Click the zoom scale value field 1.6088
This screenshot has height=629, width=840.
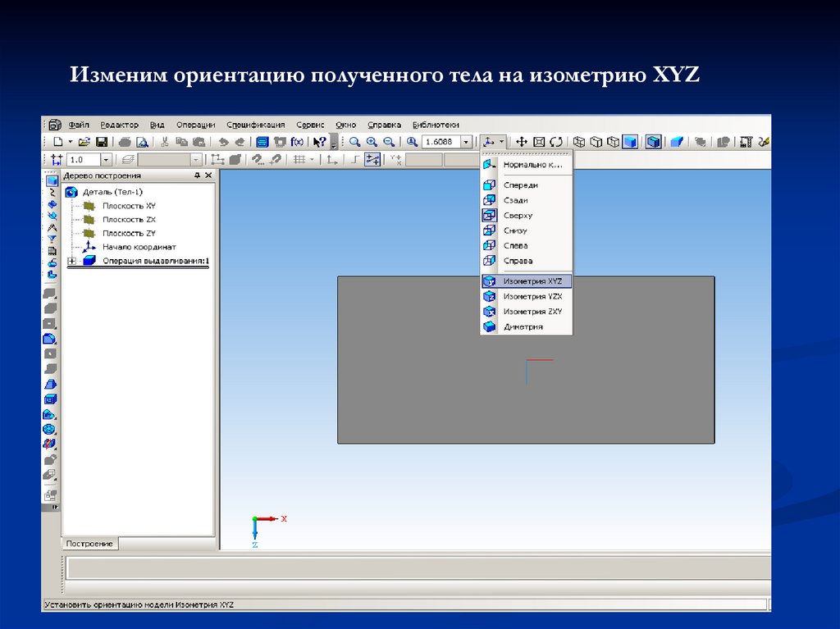click(441, 142)
